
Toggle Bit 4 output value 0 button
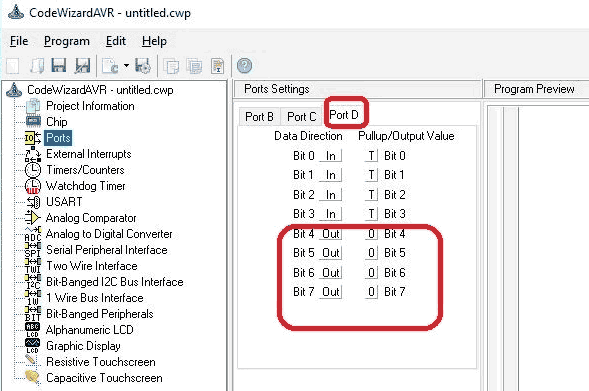pos(371,234)
